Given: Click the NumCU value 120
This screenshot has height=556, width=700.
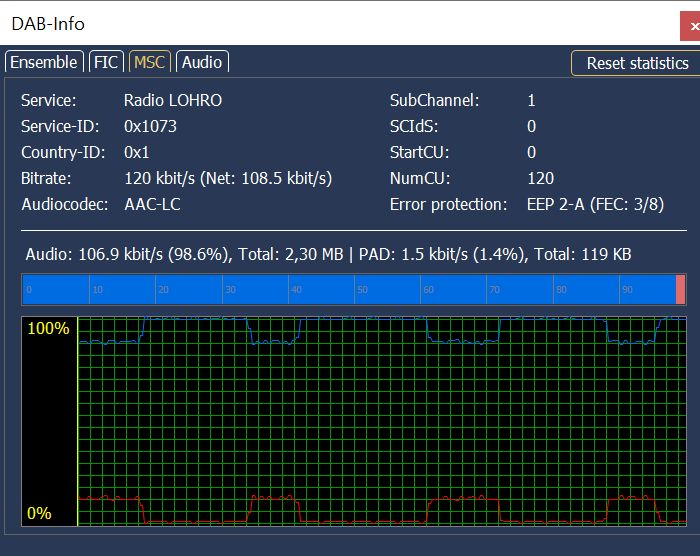Looking at the screenshot, I should pos(540,178).
